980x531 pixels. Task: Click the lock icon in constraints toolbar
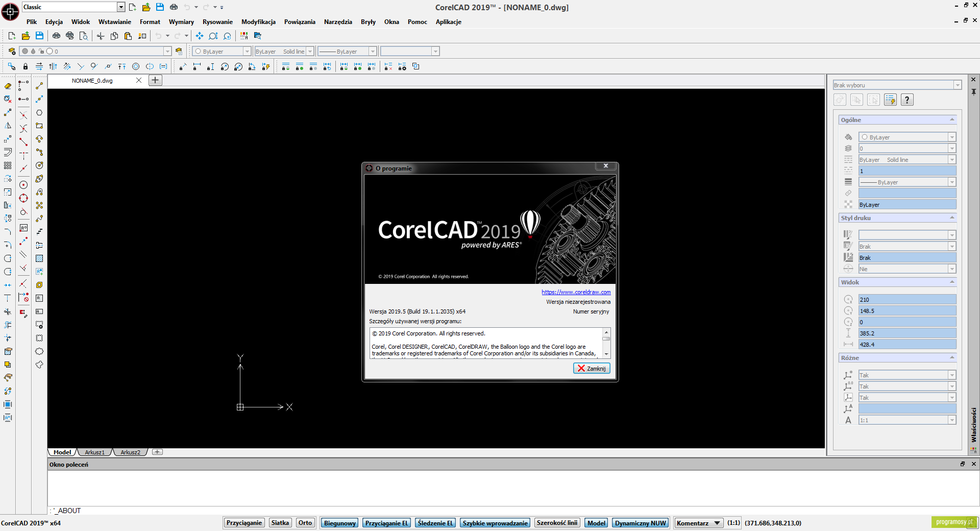tap(26, 66)
